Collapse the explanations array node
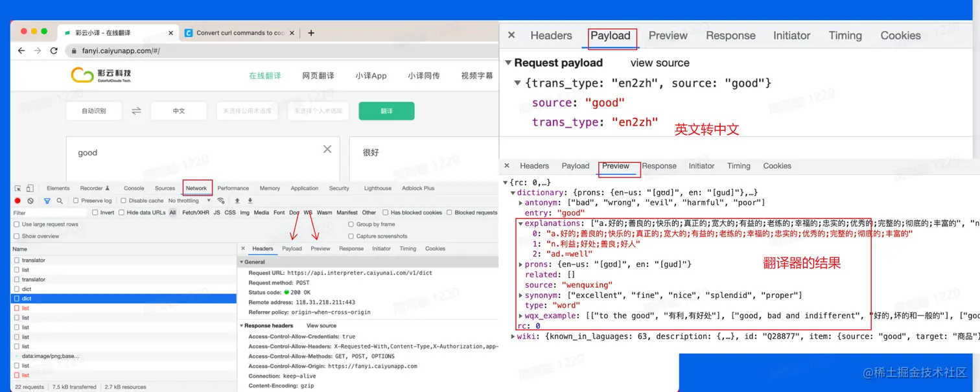Screen dimensions: 980x392 (520, 224)
